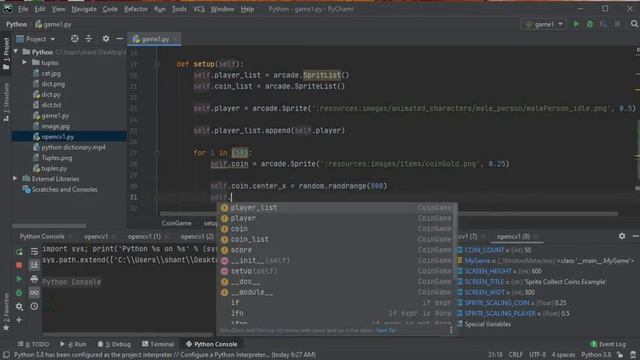This screenshot has width=640, height=360.
Task: Start debugging with the bug icon
Action: tap(590, 24)
